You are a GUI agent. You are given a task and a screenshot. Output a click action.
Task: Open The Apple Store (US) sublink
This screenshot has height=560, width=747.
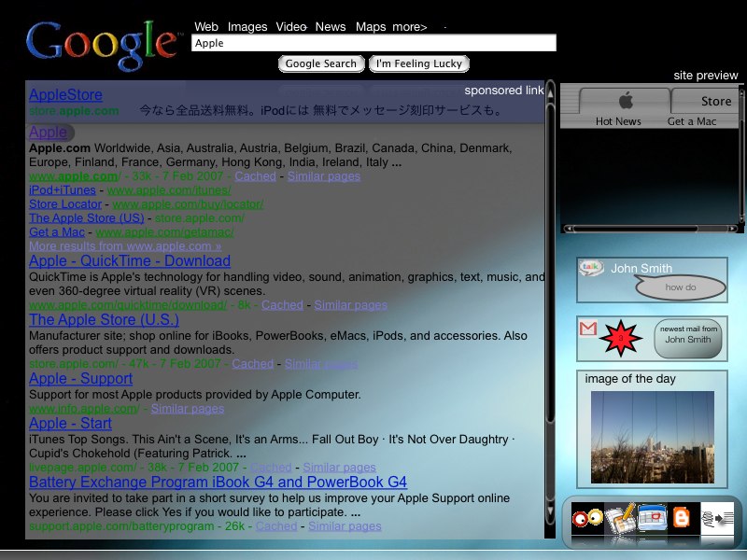[x=87, y=218]
